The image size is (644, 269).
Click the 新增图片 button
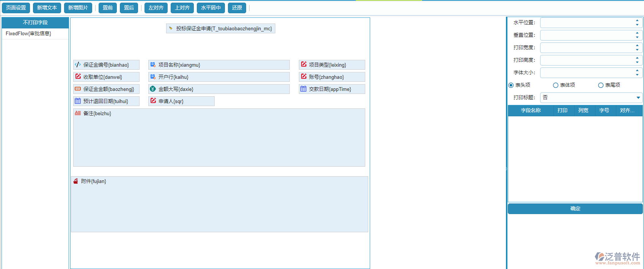pos(78,8)
